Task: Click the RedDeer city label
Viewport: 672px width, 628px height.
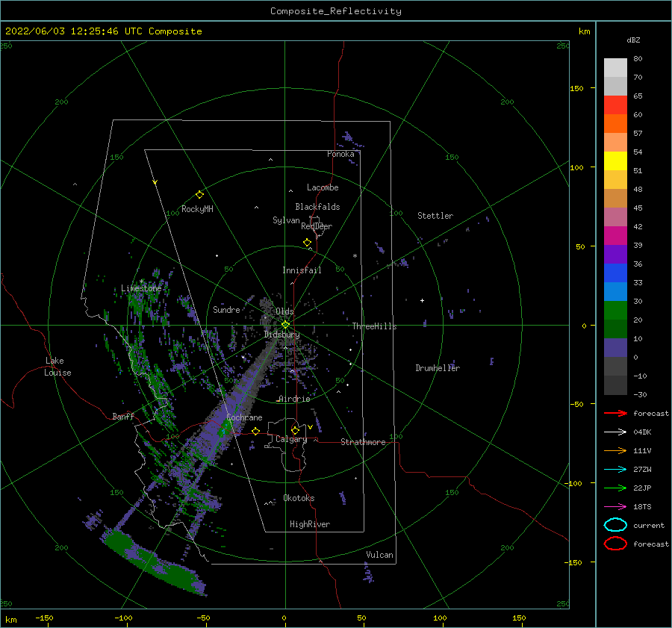Action: pos(317,226)
